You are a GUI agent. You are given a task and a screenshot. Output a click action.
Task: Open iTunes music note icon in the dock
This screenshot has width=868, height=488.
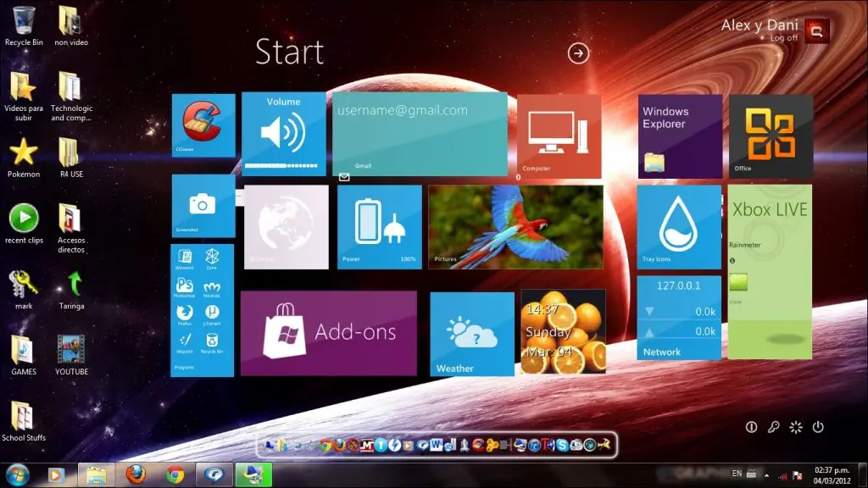[534, 445]
